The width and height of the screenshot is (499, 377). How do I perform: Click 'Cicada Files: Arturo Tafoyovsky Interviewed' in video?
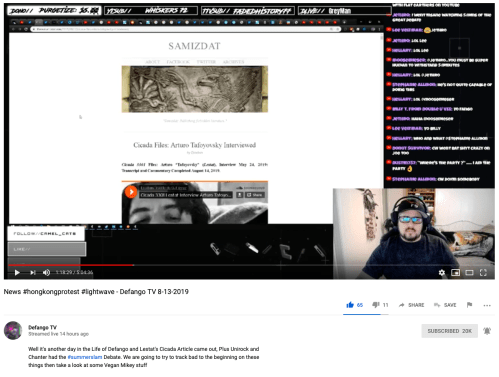point(195,145)
